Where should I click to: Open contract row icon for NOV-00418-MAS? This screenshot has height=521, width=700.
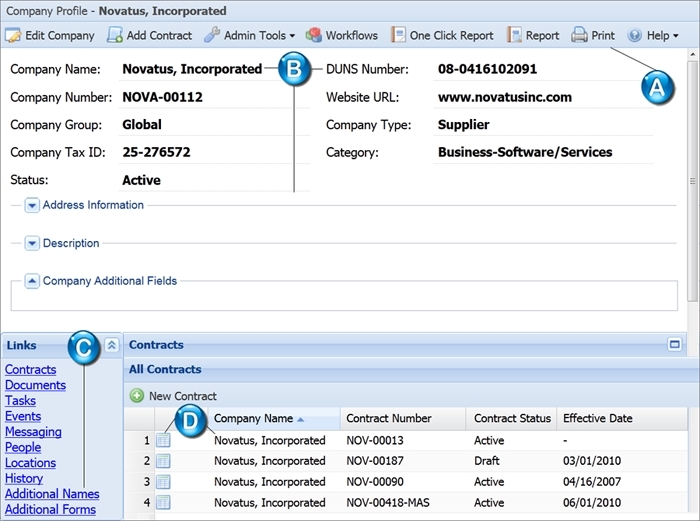click(163, 503)
